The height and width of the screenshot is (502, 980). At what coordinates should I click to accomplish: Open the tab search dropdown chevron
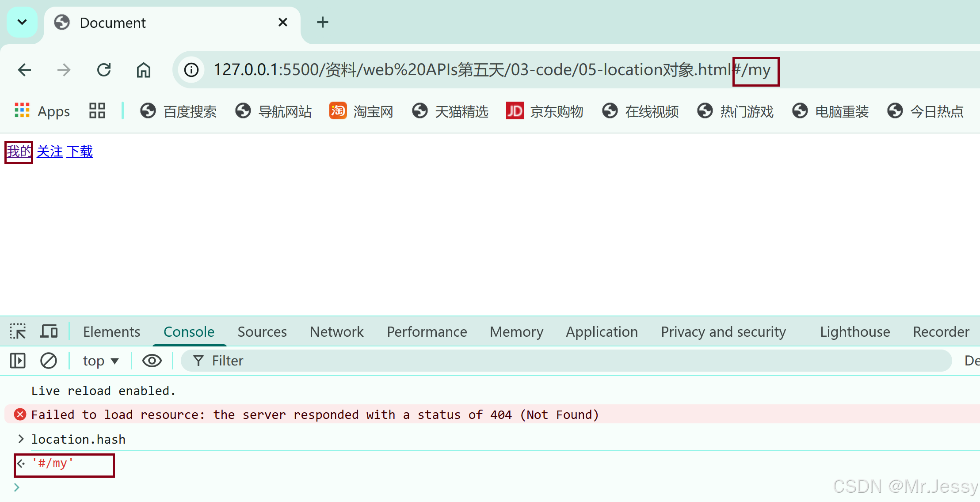(x=22, y=22)
